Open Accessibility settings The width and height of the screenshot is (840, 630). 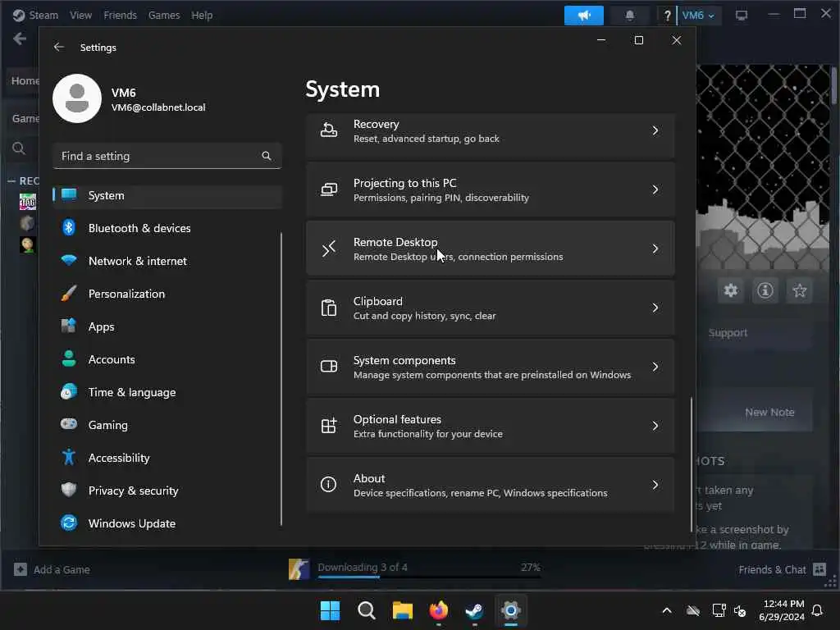click(x=167, y=458)
